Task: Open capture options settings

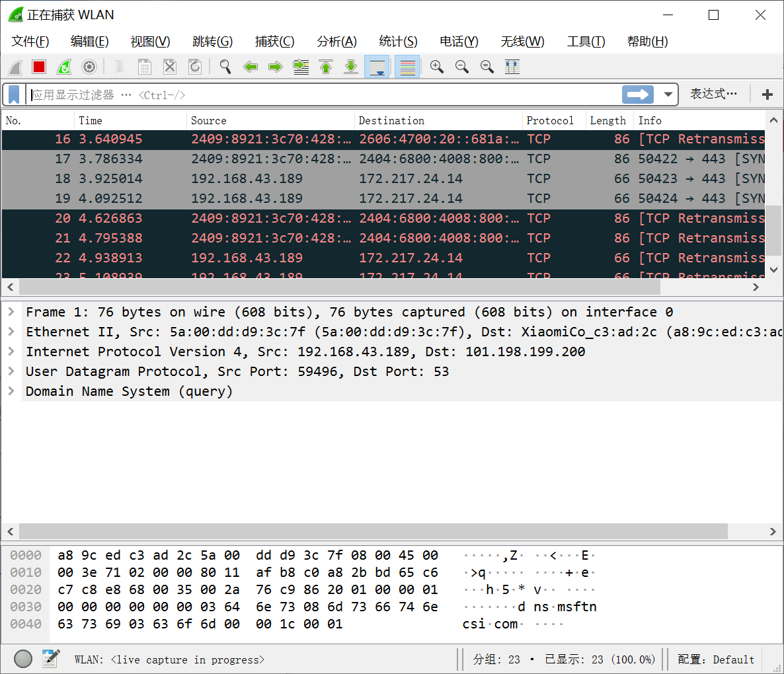Action: 89,67
